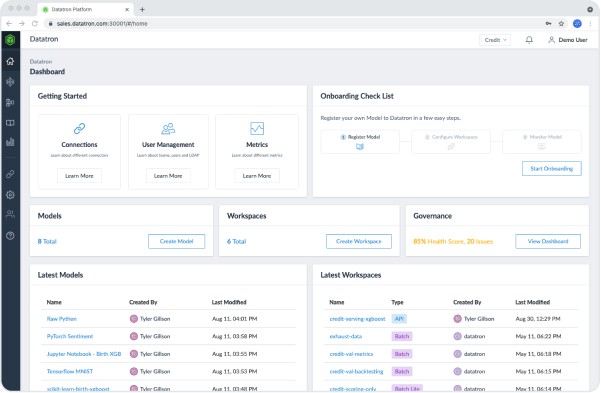The height and width of the screenshot is (393, 601).
Task: Open credit-serving-xgboost workspace
Action: [x=357, y=319]
